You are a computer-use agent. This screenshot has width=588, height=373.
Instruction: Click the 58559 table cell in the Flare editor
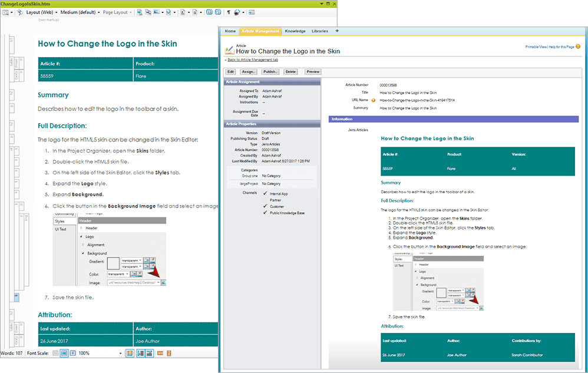pyautogui.click(x=85, y=76)
